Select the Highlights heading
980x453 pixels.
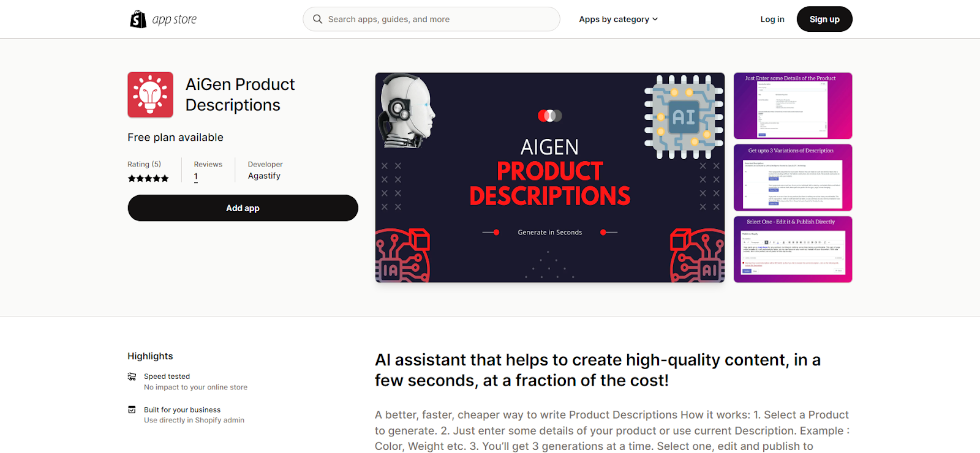150,356
